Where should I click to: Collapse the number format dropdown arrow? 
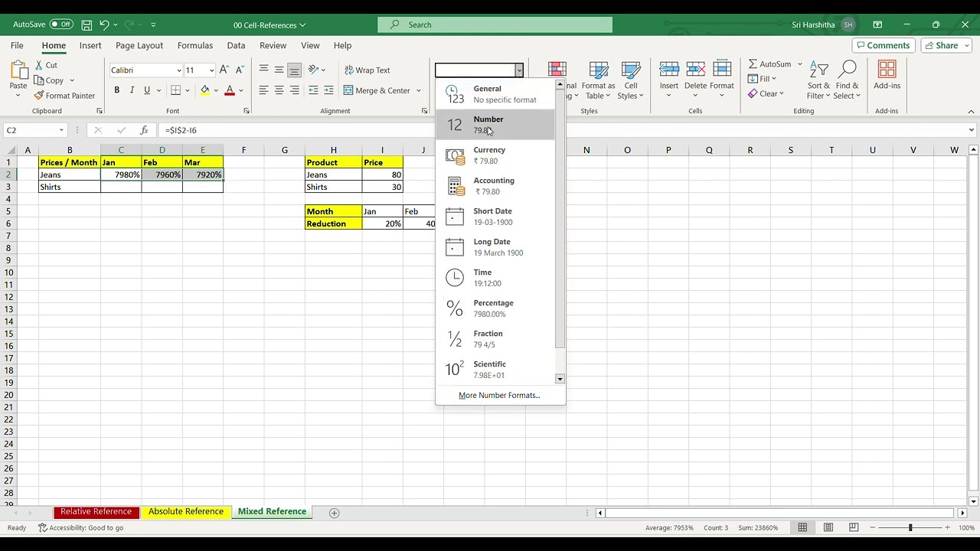[518, 70]
